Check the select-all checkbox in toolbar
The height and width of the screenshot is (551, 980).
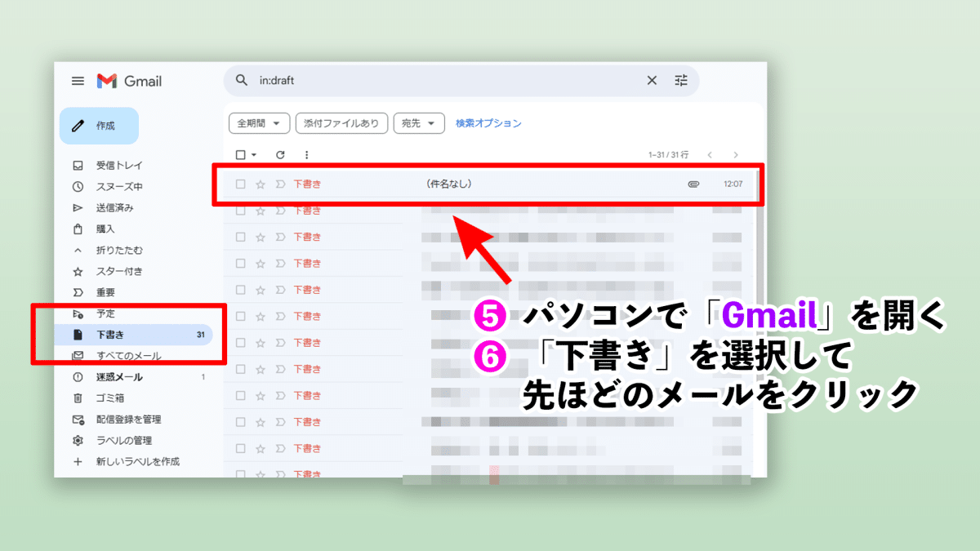[x=240, y=154]
